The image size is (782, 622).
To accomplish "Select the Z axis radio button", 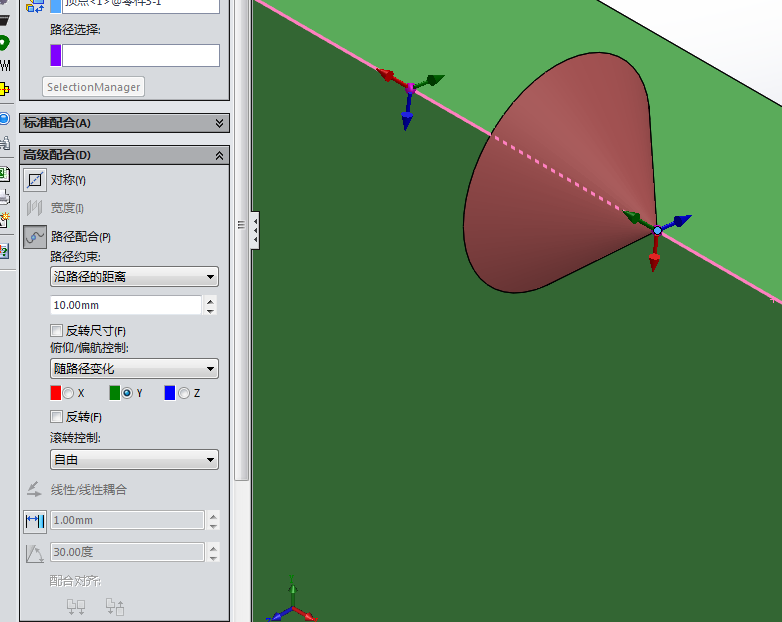I will (x=184, y=393).
